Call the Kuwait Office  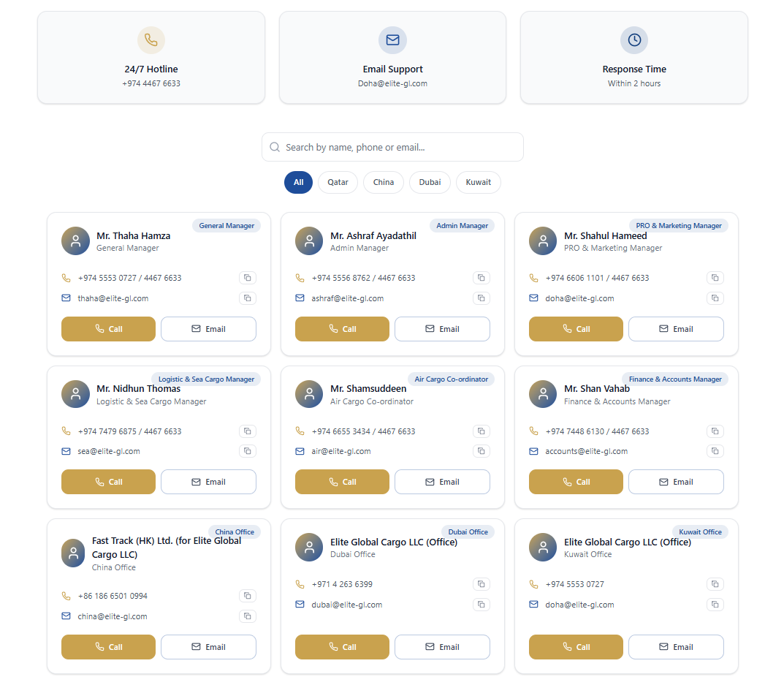point(576,647)
